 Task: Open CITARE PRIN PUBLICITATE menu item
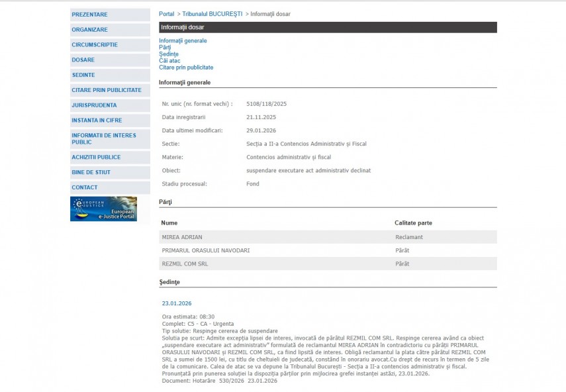point(107,90)
